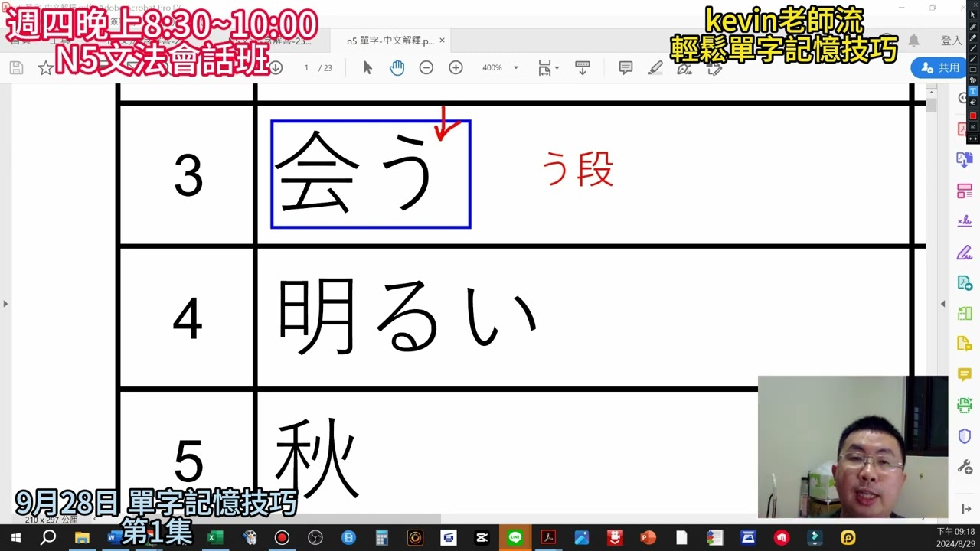
Task: Click the scrolling mode toolbar icon
Action: pyautogui.click(x=582, y=67)
